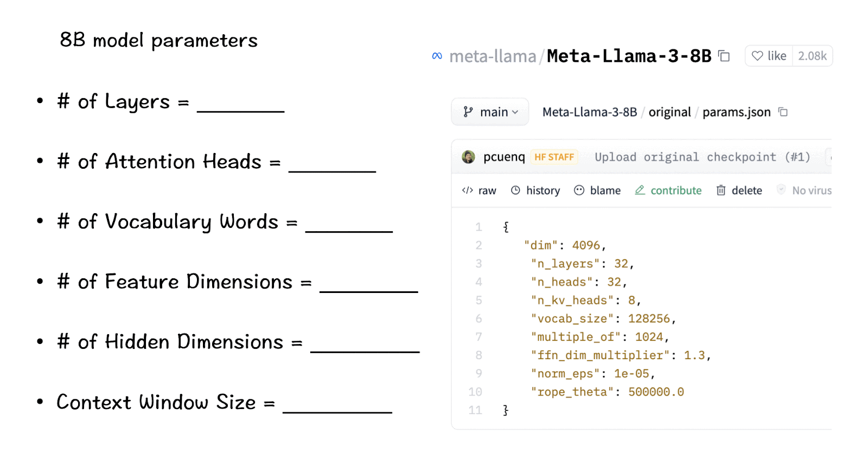Click the blame face icon
This screenshot has width=868, height=453.
(579, 190)
